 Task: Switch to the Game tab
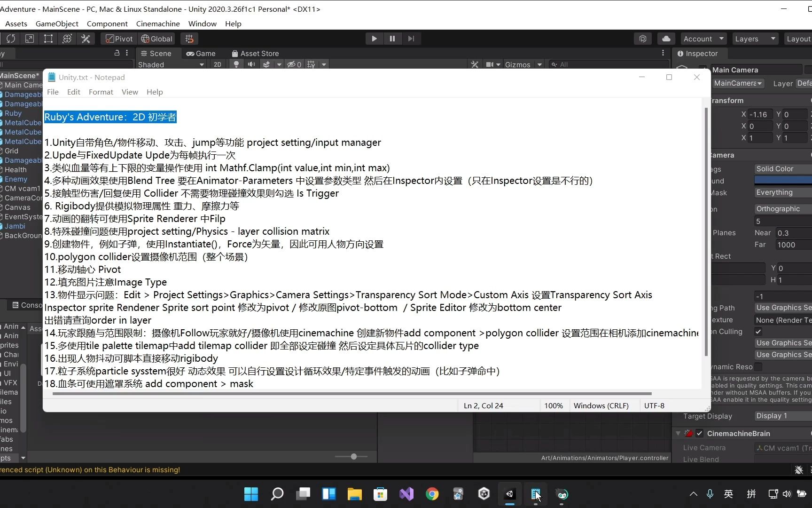click(201, 53)
